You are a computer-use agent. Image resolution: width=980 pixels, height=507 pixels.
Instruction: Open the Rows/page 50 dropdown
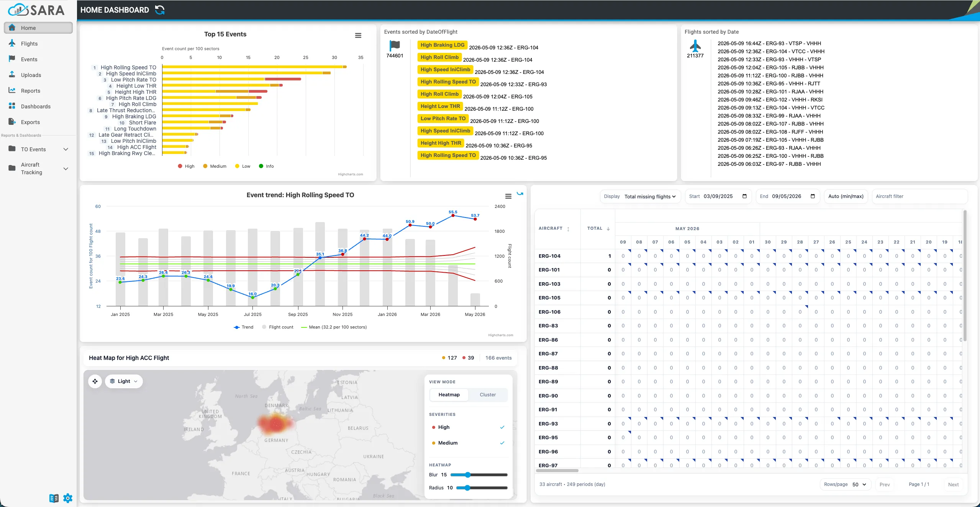click(845, 484)
